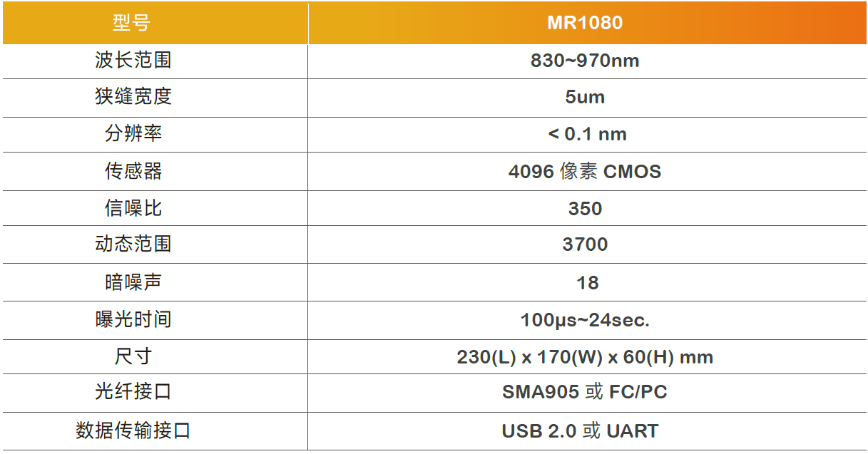
Task: Click the MR1080 model header
Action: (585, 23)
